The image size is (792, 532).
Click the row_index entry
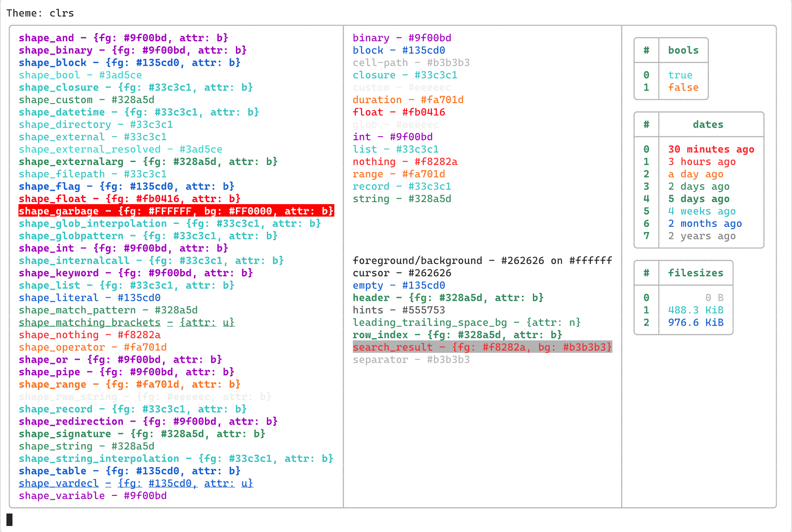458,335
